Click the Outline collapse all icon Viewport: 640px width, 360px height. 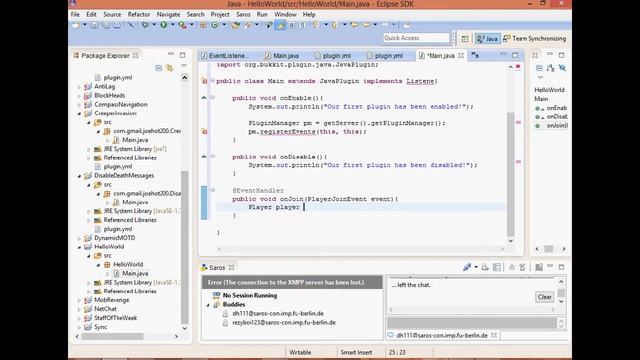pyautogui.click(x=539, y=68)
